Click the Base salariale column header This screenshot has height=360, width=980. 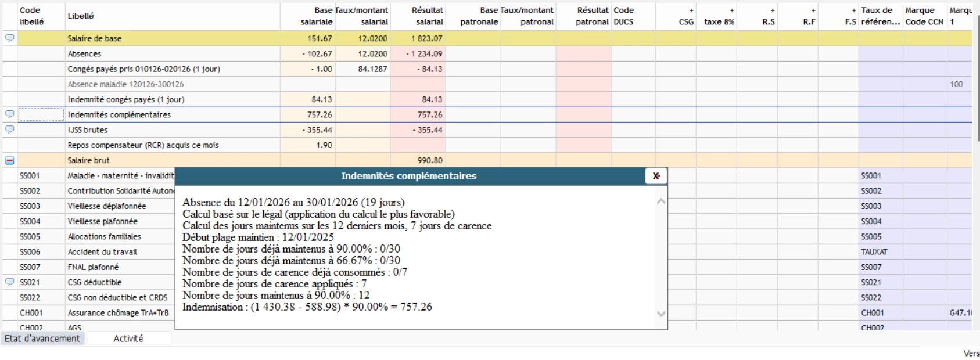307,16
